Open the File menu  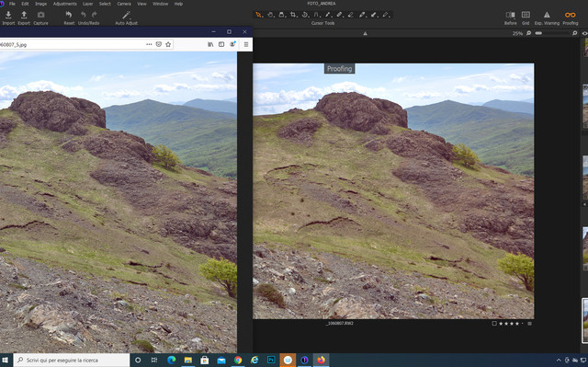12,4
